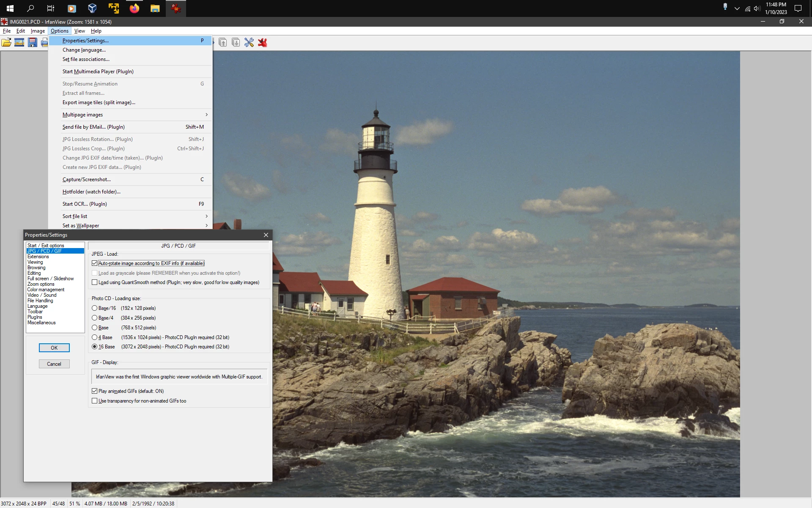
Task: Open settings via wrench and screwdriver icon
Action: [249, 42]
